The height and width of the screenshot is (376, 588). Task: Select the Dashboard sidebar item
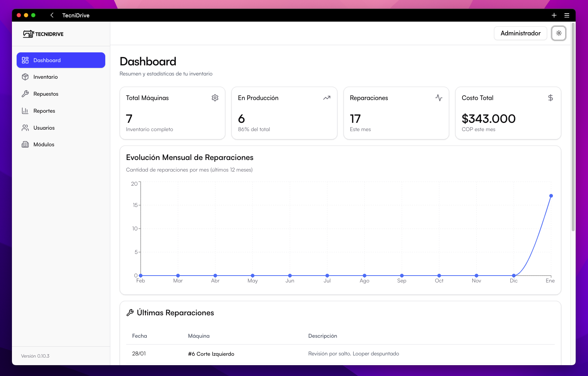point(61,60)
